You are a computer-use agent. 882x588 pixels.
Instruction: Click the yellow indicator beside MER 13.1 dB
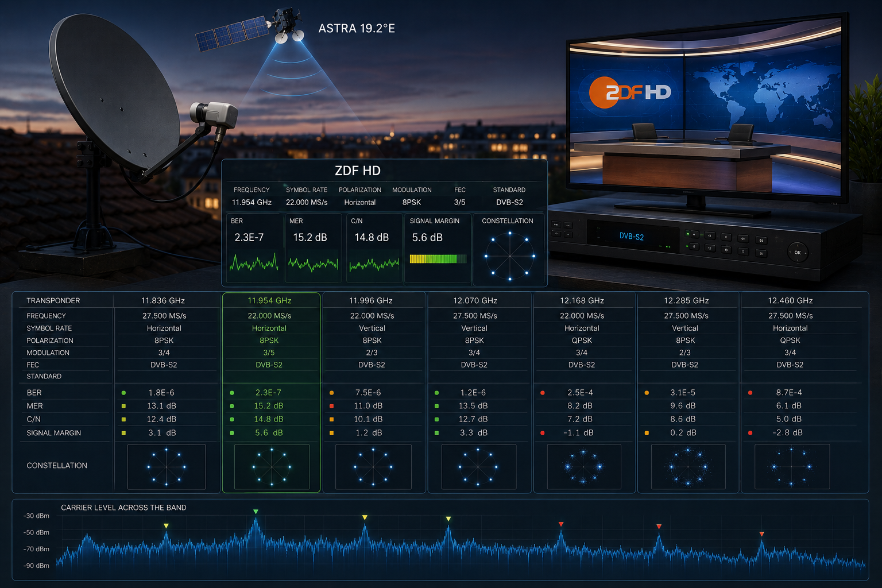[123, 406]
